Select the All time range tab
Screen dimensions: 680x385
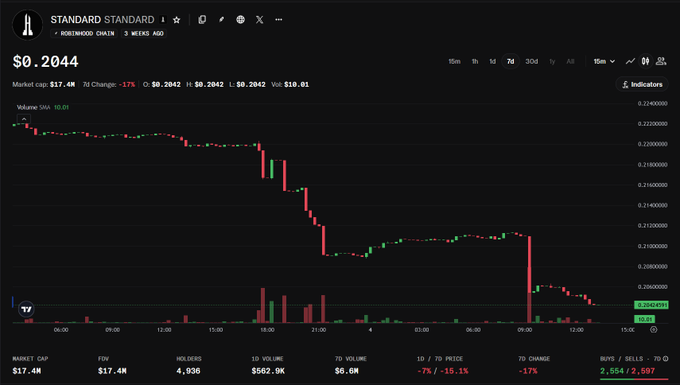point(570,62)
